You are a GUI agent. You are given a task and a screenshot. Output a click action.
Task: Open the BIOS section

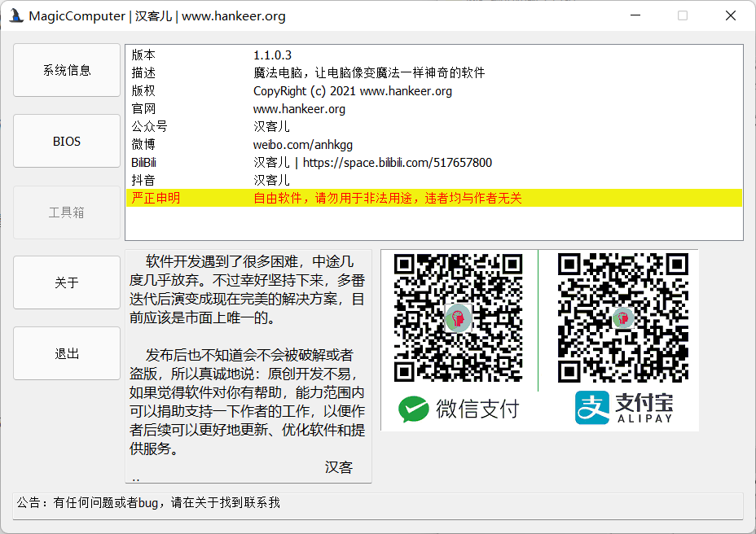[67, 142]
